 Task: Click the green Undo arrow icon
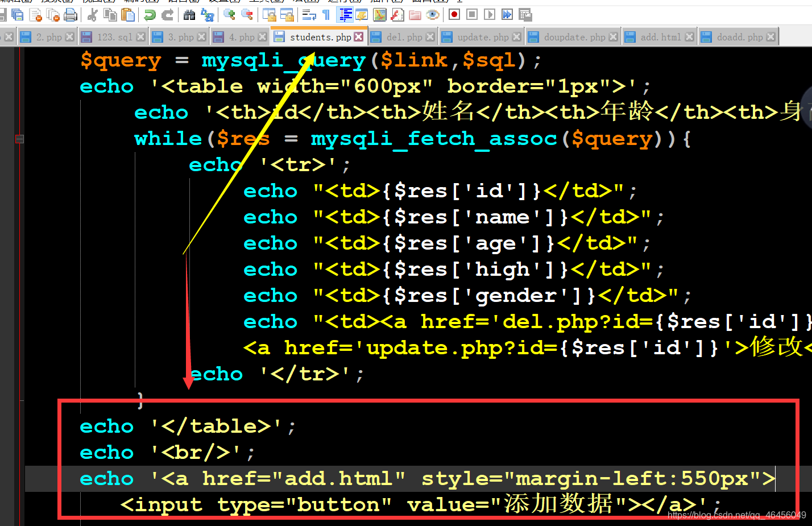[x=150, y=15]
